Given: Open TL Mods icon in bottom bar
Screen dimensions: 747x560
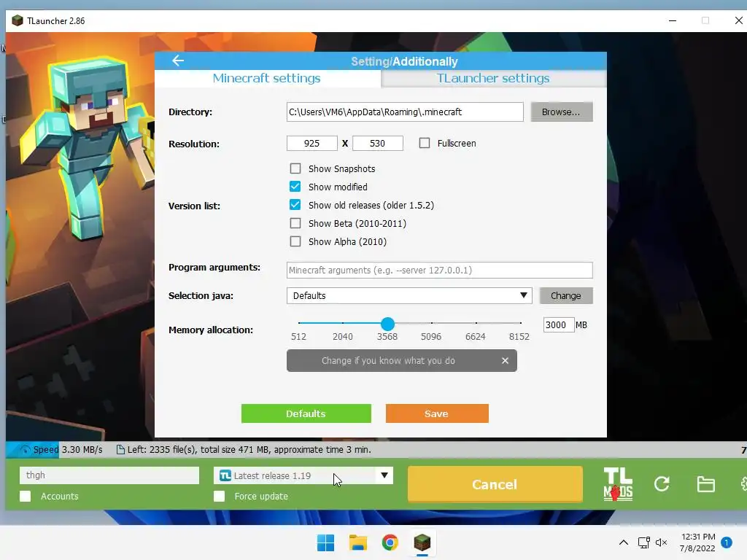Looking at the screenshot, I should click(x=618, y=484).
